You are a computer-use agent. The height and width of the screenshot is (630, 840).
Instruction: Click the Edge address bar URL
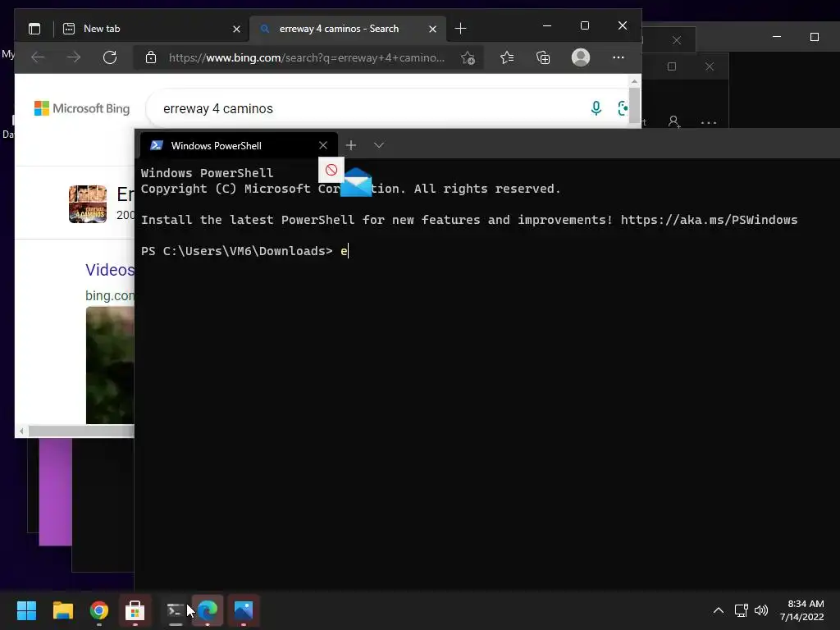307,58
